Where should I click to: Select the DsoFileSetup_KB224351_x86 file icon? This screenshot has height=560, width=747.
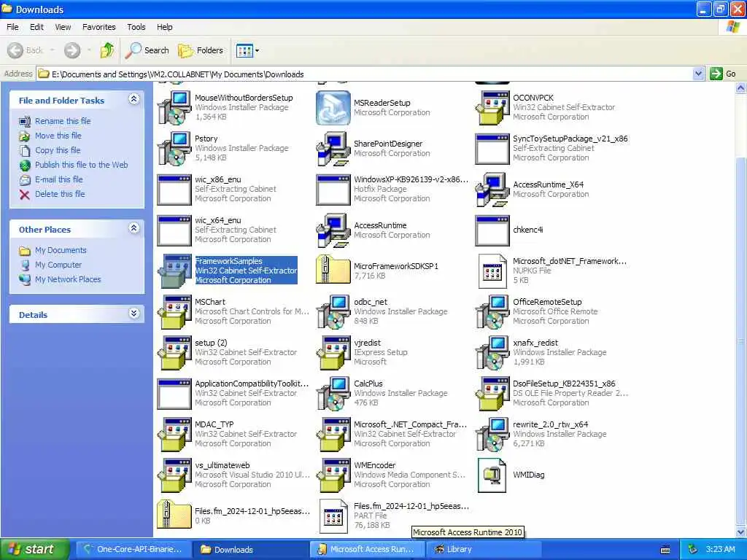[x=492, y=394]
